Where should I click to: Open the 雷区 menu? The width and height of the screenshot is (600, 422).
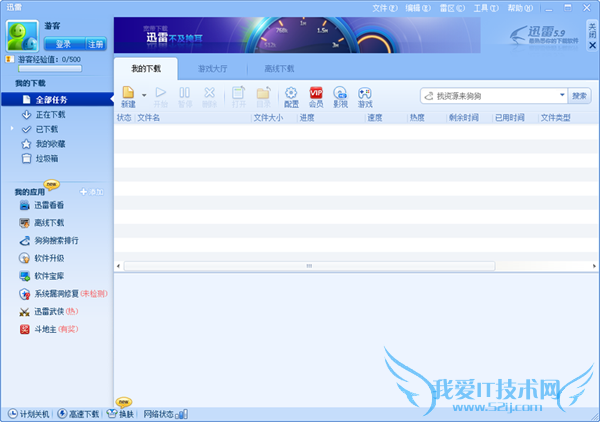(452, 8)
